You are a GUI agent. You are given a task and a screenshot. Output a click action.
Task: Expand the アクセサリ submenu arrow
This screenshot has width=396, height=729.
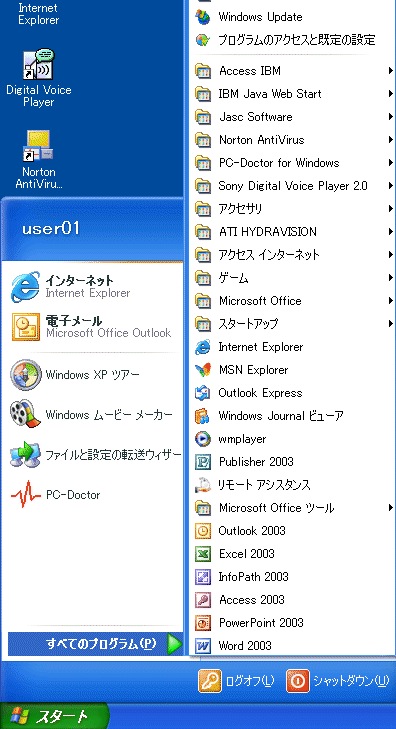391,209
